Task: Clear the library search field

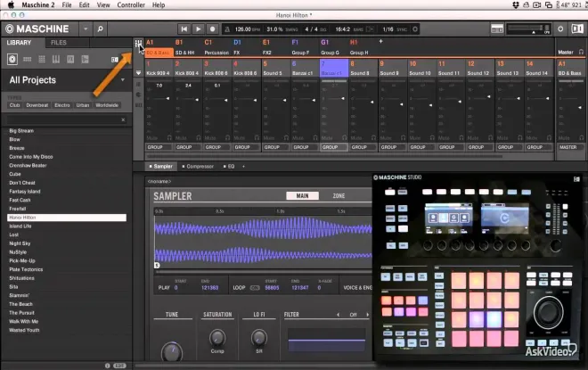Action: coord(123,119)
